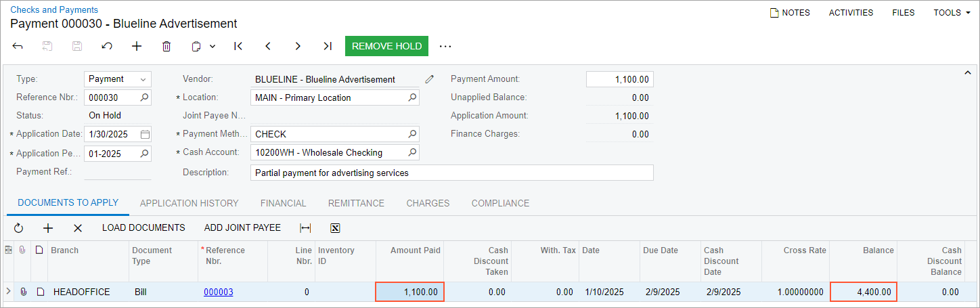The width and height of the screenshot is (980, 308).
Task: Open the Tools menu dropdown
Action: point(952,12)
